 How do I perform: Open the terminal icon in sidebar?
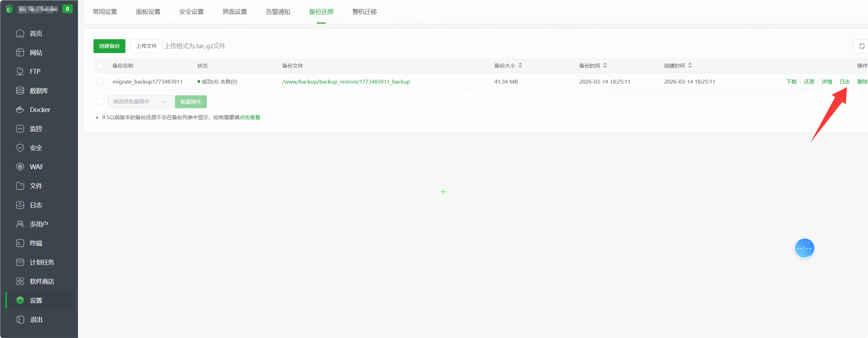click(20, 243)
